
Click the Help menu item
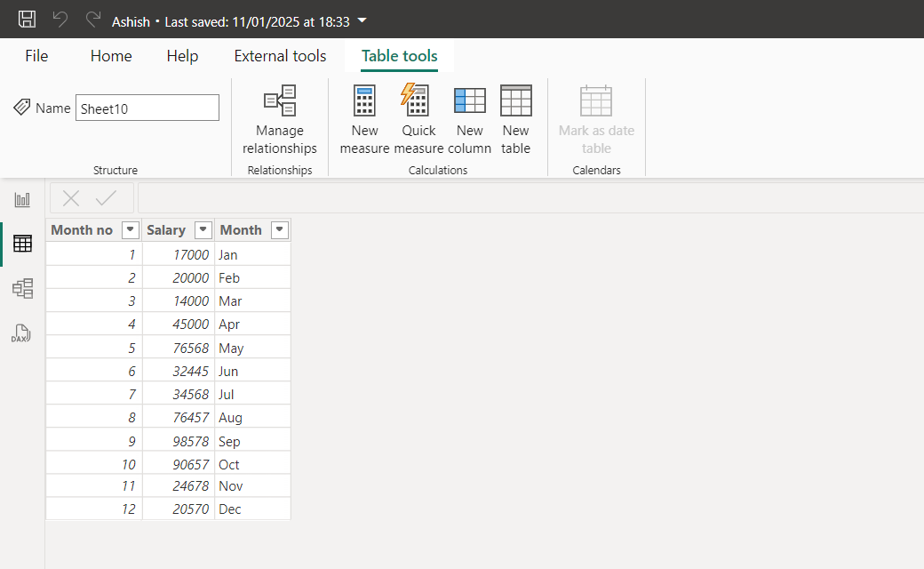[182, 55]
